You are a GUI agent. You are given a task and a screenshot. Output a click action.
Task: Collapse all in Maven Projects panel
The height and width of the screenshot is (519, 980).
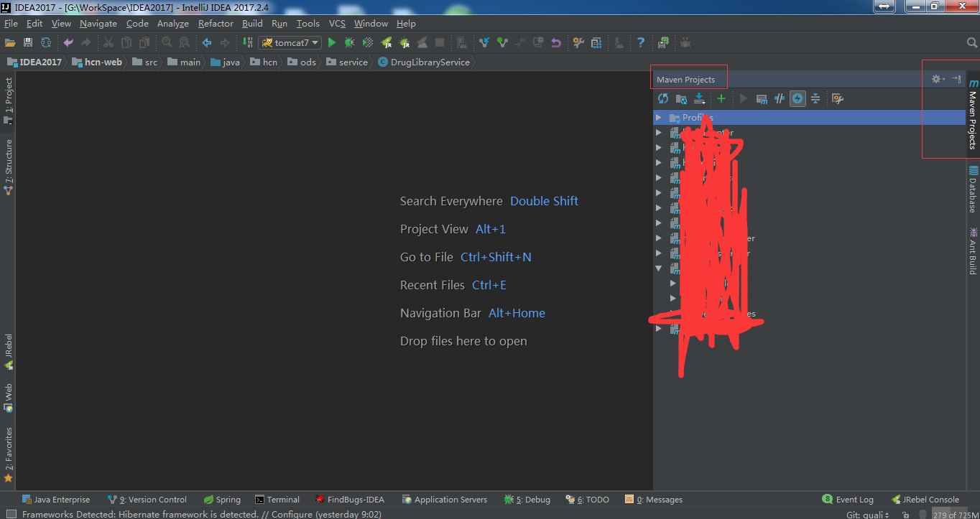(x=816, y=98)
